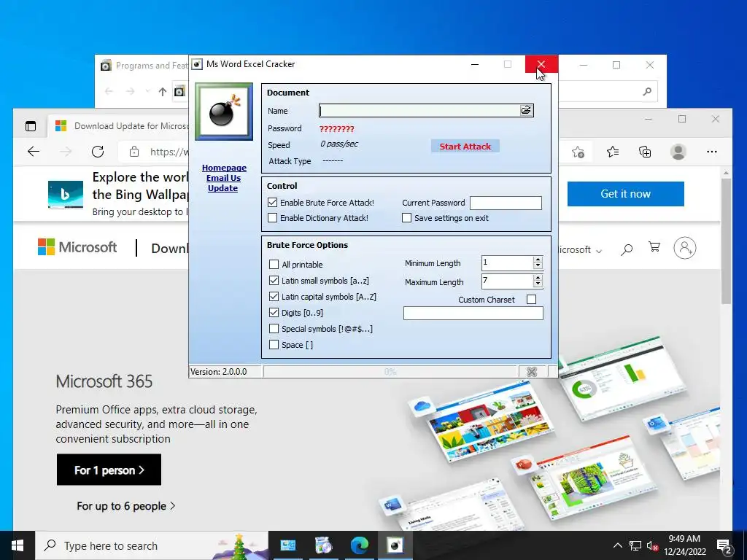Click the bomb logo image in Cracker
This screenshot has height=560, width=747.
(223, 112)
